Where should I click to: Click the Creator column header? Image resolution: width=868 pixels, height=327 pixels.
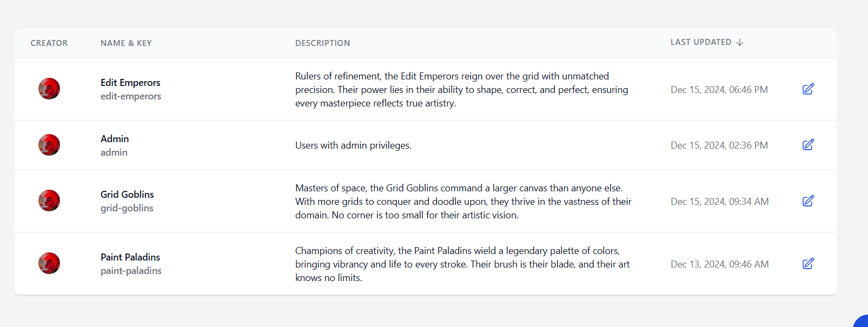click(49, 43)
